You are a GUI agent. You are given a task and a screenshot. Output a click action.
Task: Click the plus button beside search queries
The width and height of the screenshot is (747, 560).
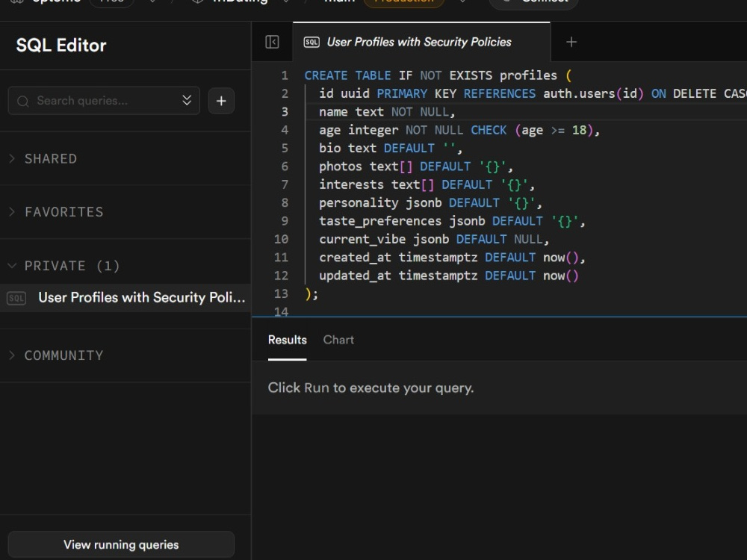tap(221, 101)
